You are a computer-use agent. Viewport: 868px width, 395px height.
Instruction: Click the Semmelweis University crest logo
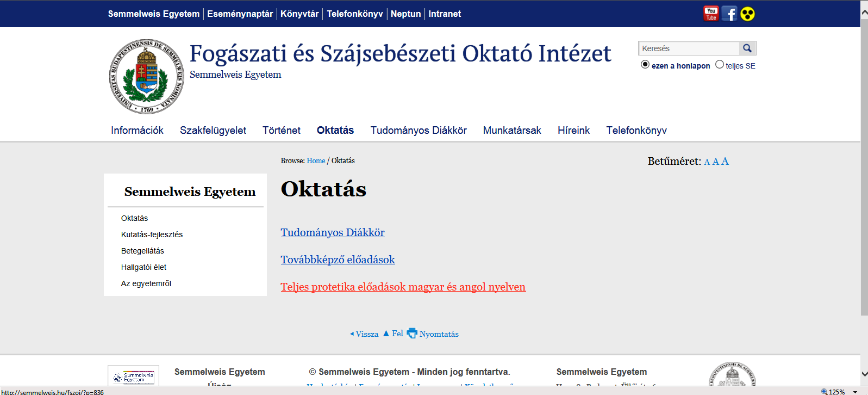click(x=147, y=76)
